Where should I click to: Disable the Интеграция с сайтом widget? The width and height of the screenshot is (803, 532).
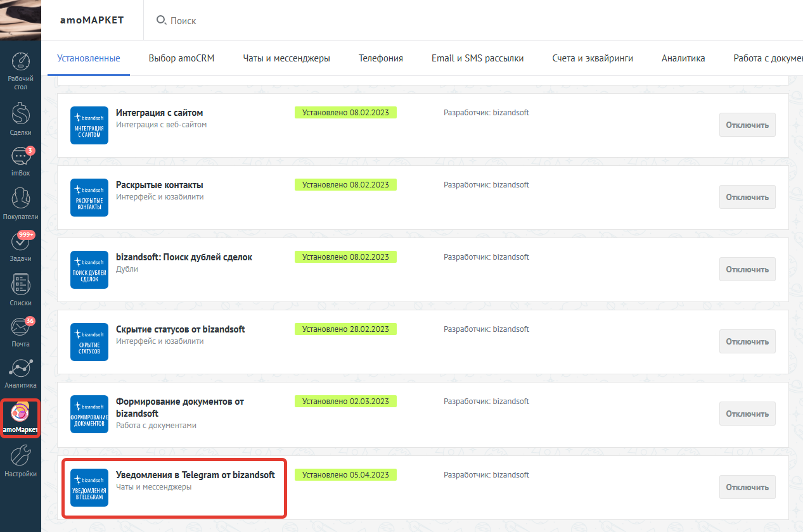click(747, 125)
